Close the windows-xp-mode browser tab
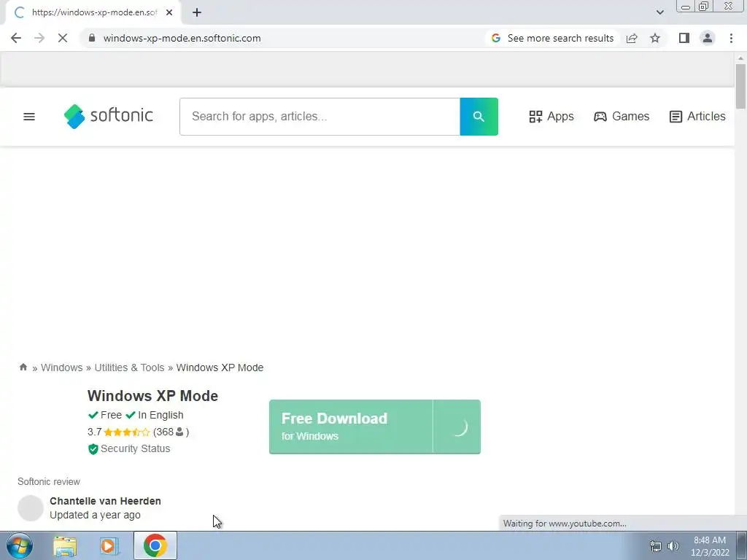The height and width of the screenshot is (560, 747). pyautogui.click(x=169, y=12)
